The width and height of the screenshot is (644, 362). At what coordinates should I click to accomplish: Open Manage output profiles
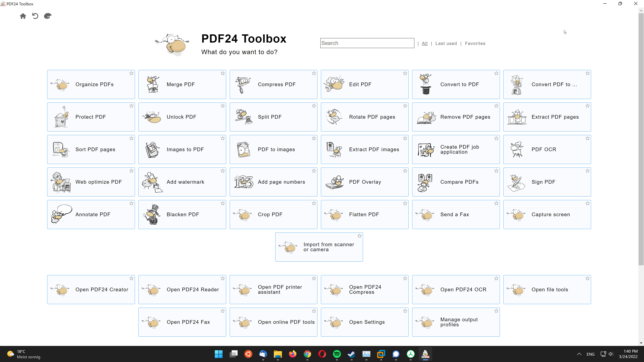[456, 322]
